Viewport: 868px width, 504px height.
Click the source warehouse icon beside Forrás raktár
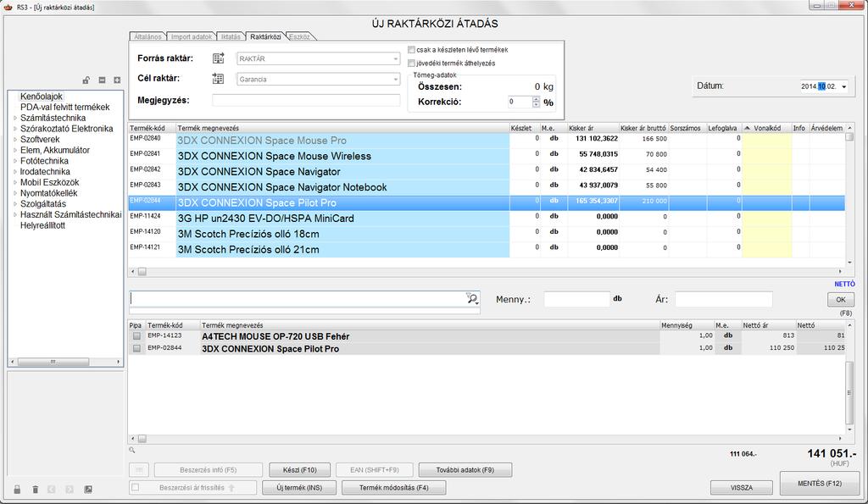218,58
